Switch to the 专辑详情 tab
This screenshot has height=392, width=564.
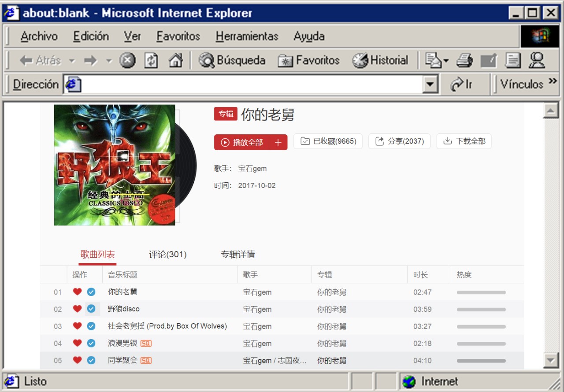(238, 255)
